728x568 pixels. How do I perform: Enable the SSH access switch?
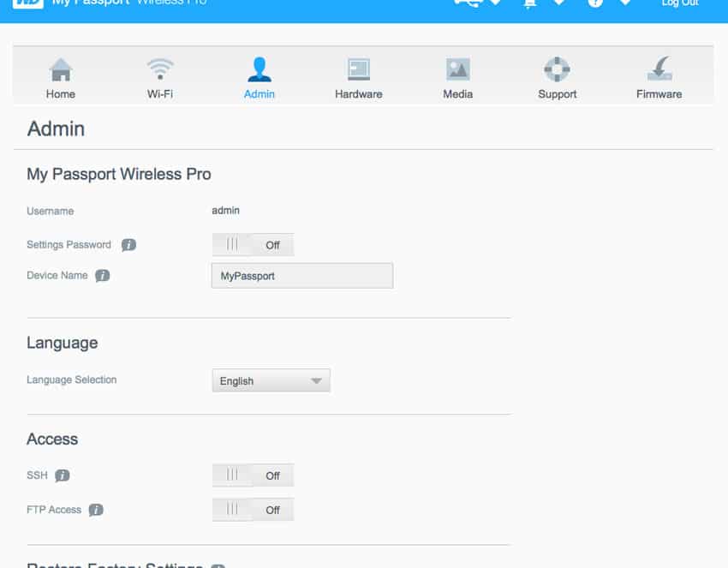point(253,475)
